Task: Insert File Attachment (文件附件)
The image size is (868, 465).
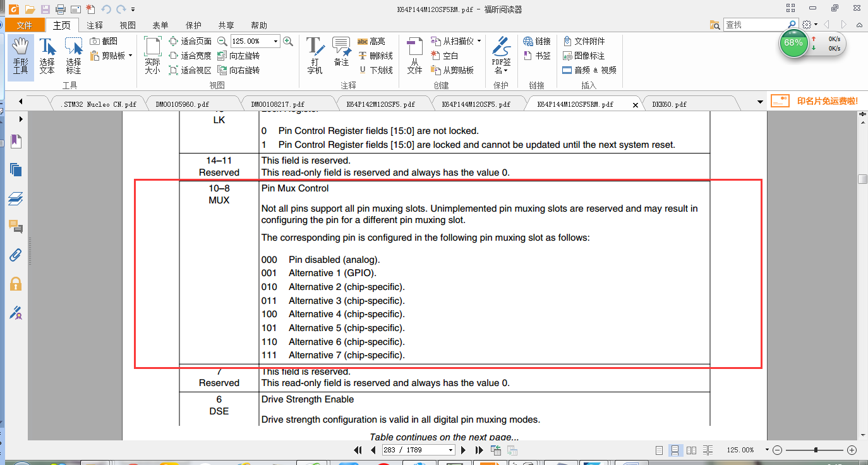Action: pyautogui.click(x=584, y=41)
